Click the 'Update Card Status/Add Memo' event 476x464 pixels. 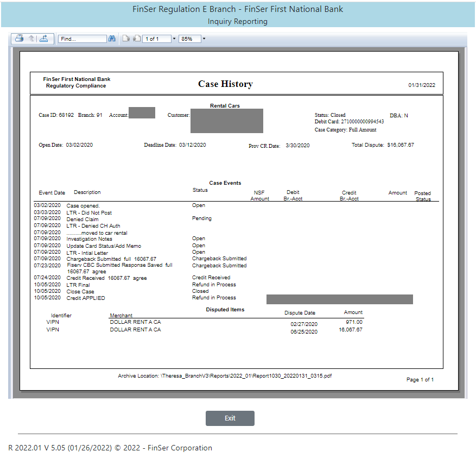[104, 246]
